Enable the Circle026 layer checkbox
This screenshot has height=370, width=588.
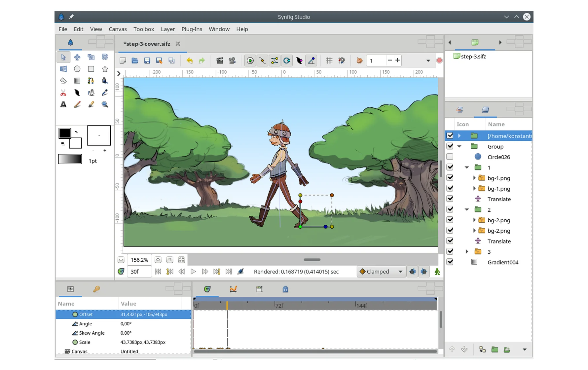pyautogui.click(x=450, y=157)
